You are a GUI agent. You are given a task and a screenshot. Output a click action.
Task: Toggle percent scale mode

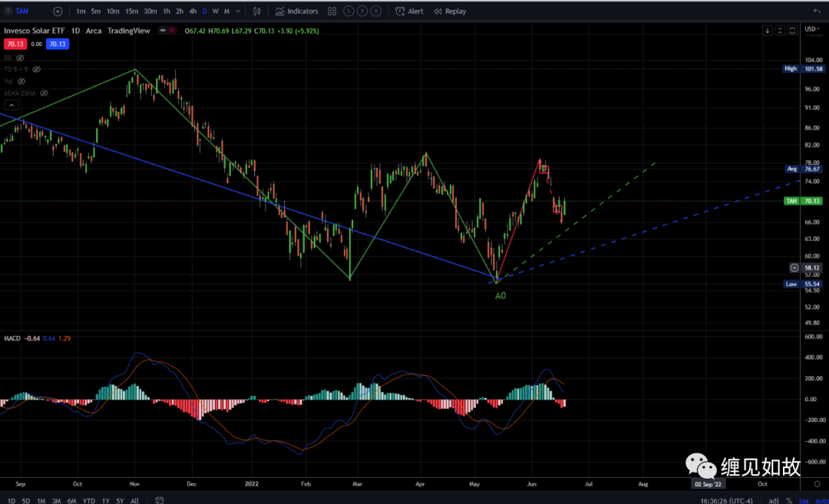[x=789, y=500]
